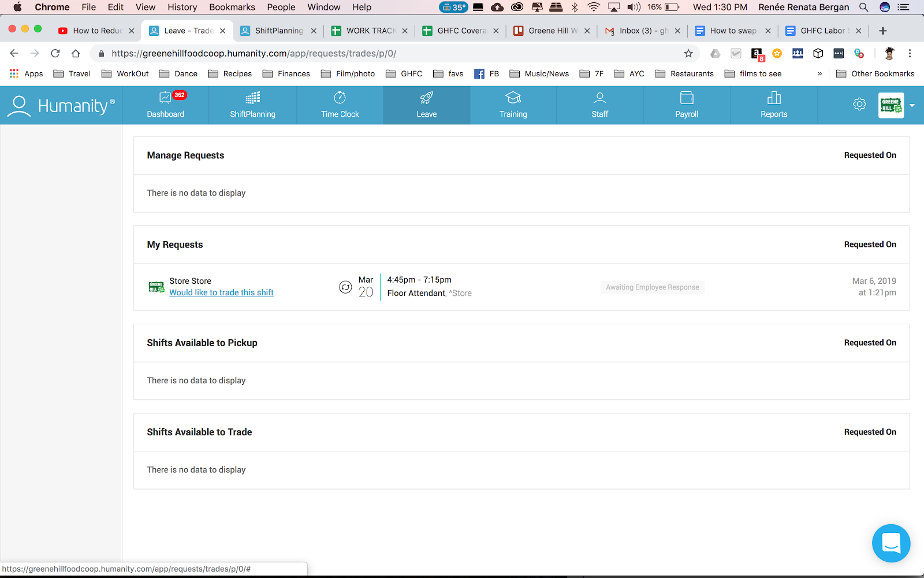The height and width of the screenshot is (578, 924).
Task: Click the trade swap icon beside Mar 20
Action: pyautogui.click(x=345, y=287)
